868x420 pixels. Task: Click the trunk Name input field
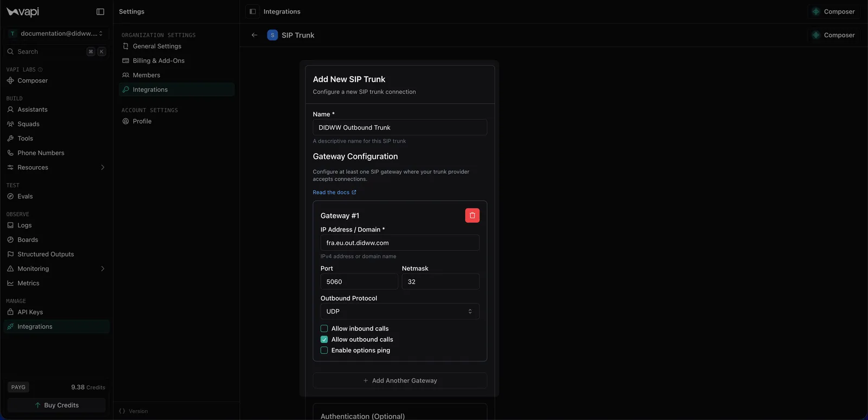pyautogui.click(x=400, y=128)
